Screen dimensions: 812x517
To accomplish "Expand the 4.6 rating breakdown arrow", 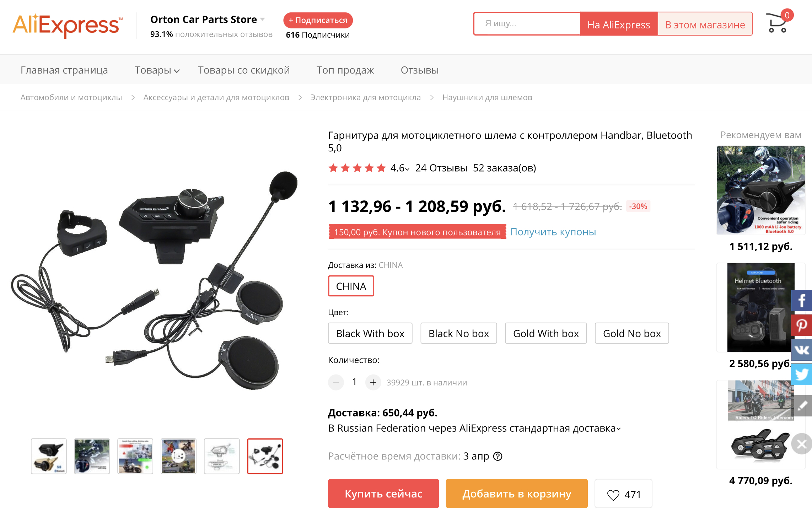I will tap(407, 169).
